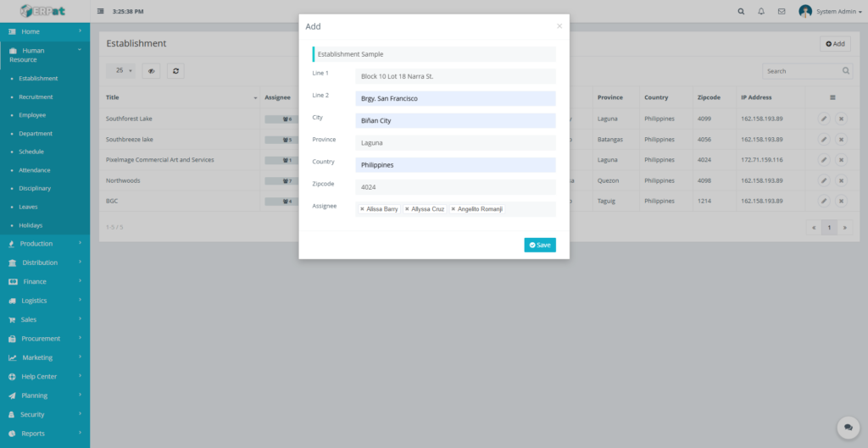Click the ERPat logo

(x=43, y=11)
